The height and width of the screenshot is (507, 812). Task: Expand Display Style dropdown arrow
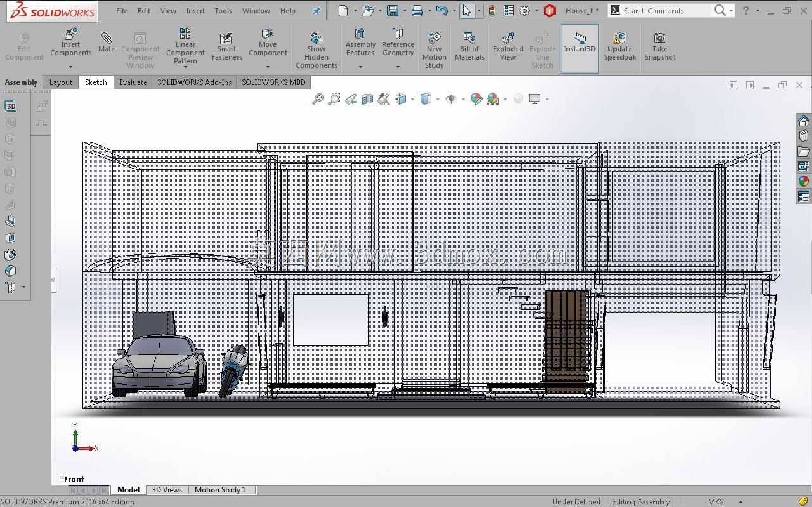[x=438, y=99]
